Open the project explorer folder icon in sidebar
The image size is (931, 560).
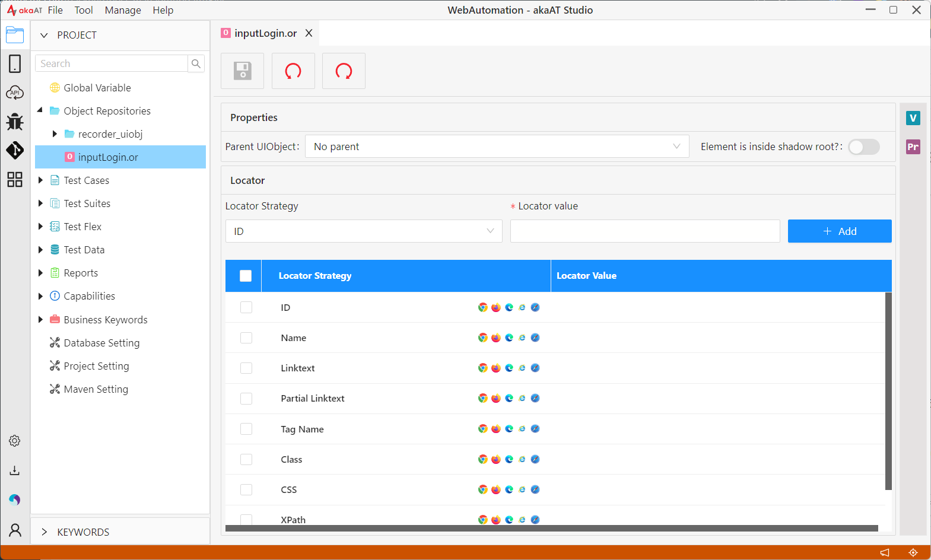point(15,35)
